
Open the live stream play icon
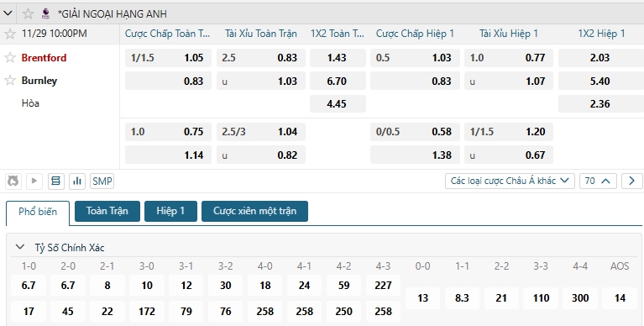(x=34, y=181)
